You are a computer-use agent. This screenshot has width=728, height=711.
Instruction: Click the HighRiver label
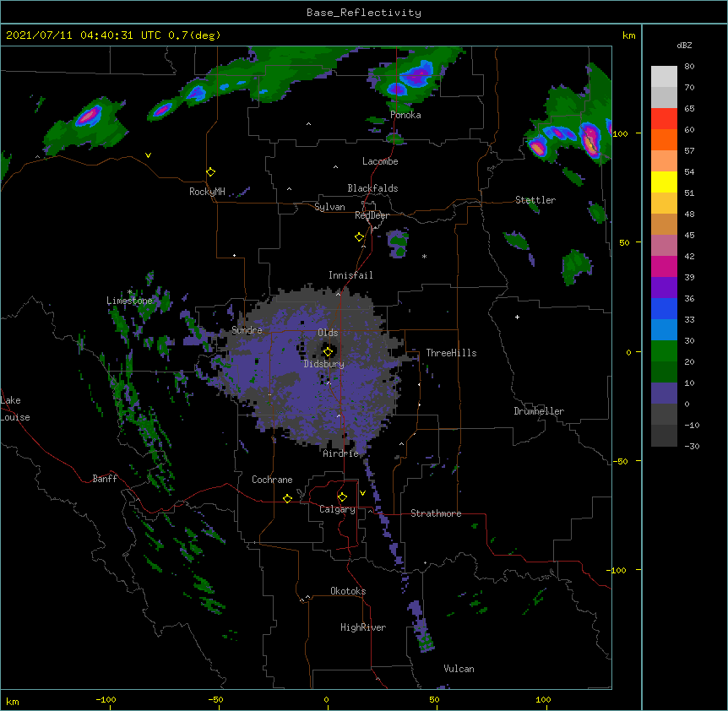362,627
